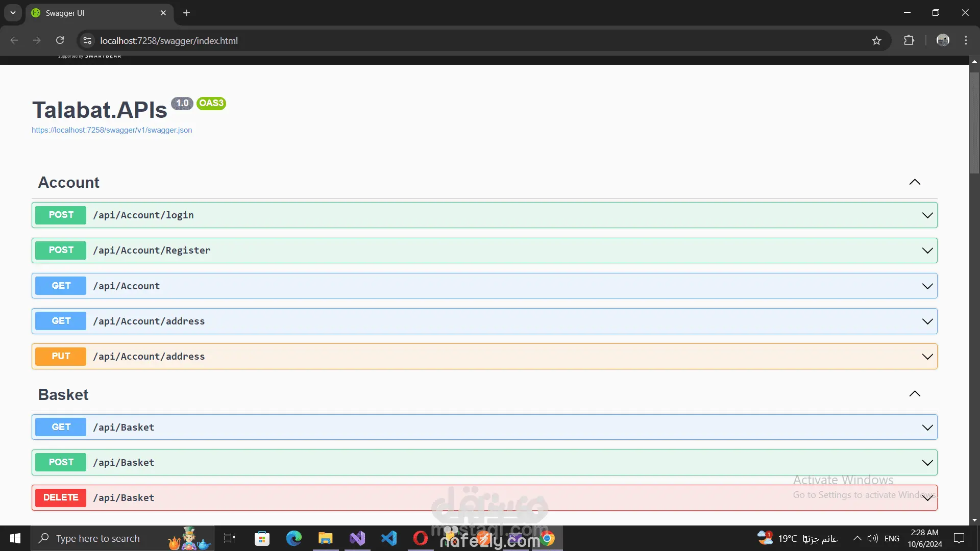Go back in browser history
980x551 pixels.
(x=14, y=40)
